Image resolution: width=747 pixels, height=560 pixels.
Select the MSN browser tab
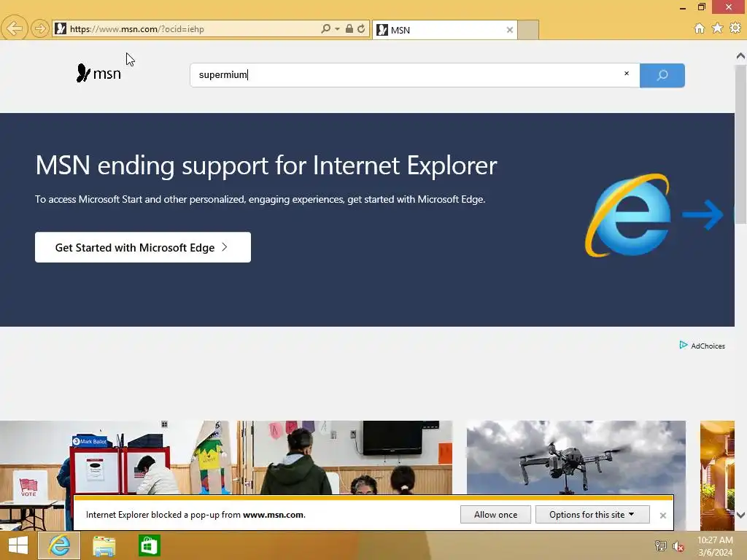(x=444, y=30)
